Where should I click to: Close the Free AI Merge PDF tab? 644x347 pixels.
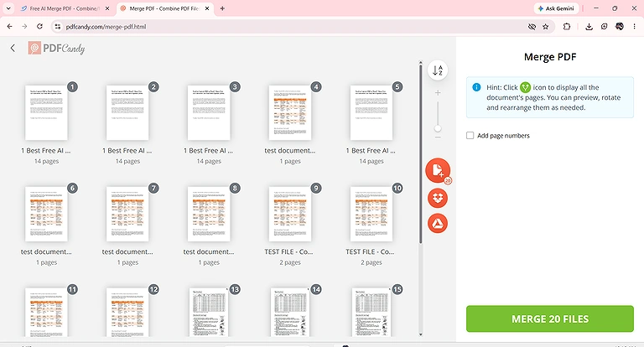[x=107, y=8]
